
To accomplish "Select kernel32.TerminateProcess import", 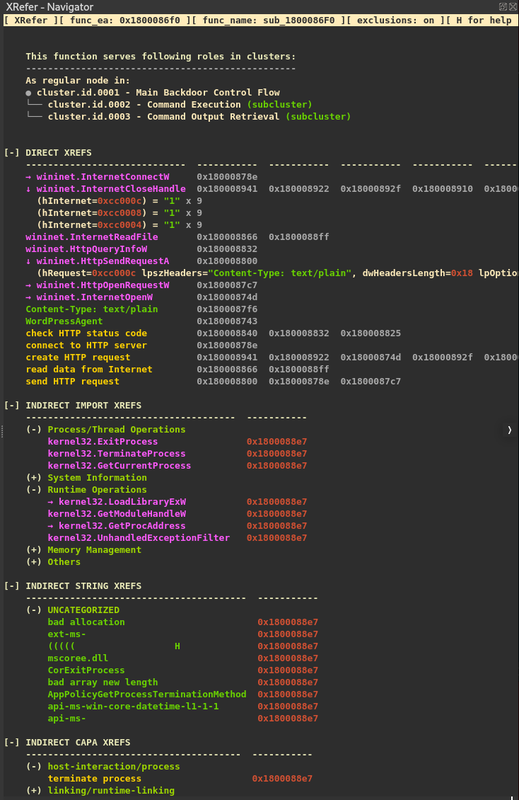I will pyautogui.click(x=116, y=454).
